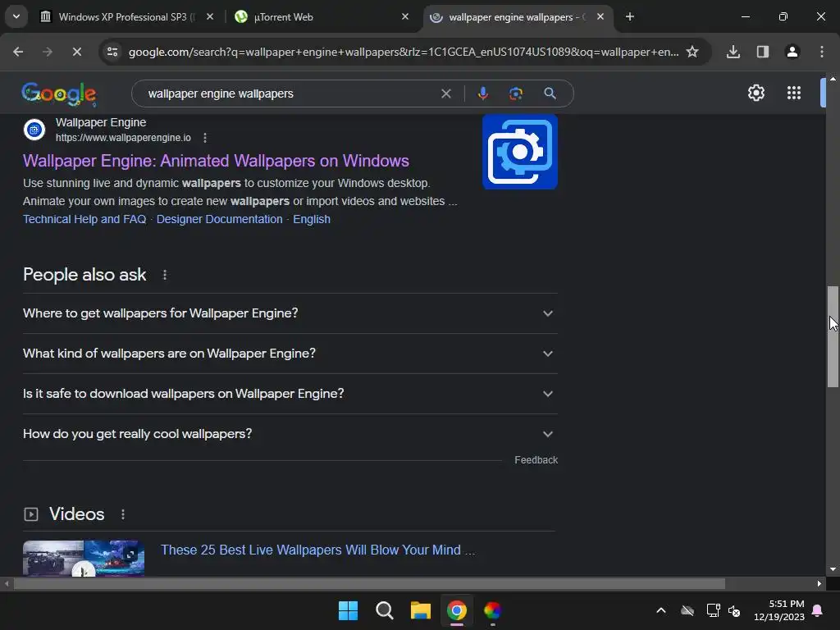840x630 pixels.
Task: Expand 'What kind of wallpapers are on Wallpaper Engine?'
Action: 290,354
